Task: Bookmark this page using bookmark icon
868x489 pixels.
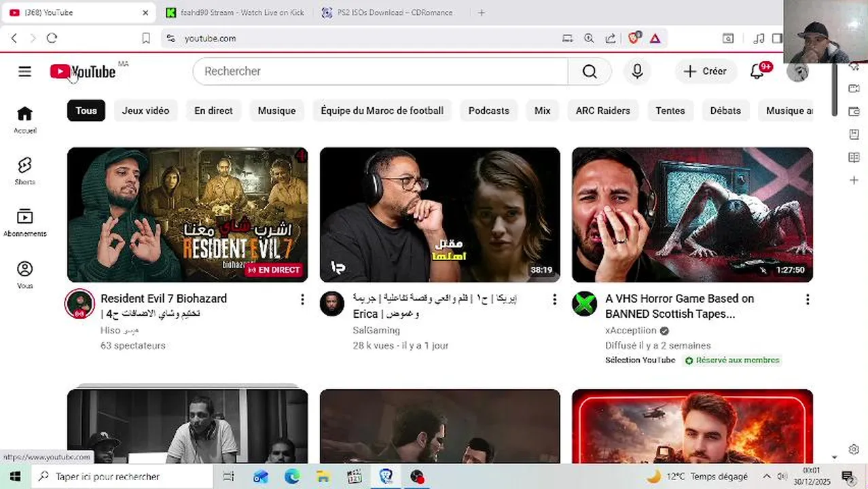Action: (145, 38)
